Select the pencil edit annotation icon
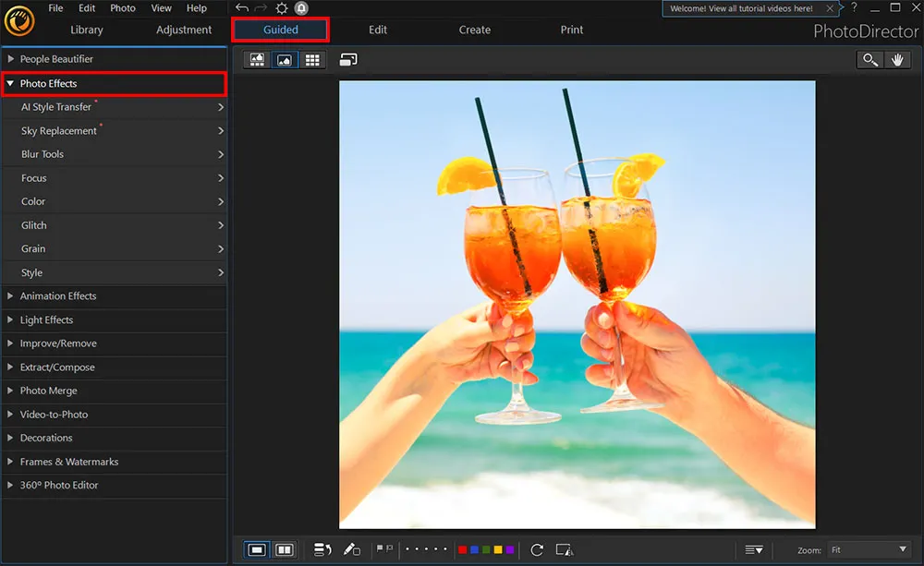This screenshot has height=566, width=924. coord(352,549)
